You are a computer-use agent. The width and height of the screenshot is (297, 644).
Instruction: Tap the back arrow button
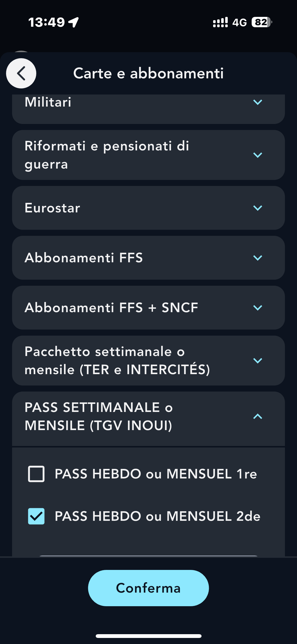(21, 73)
